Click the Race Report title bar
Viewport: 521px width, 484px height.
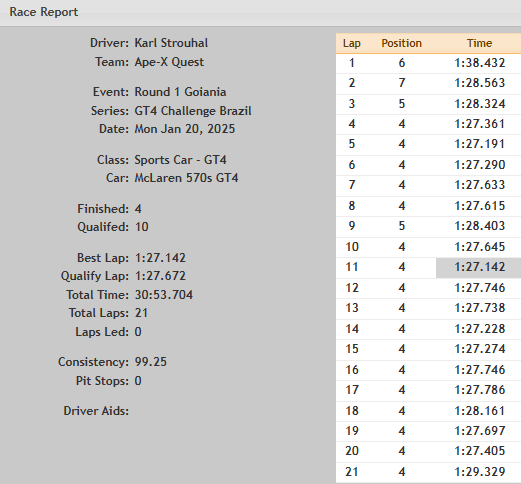click(260, 12)
